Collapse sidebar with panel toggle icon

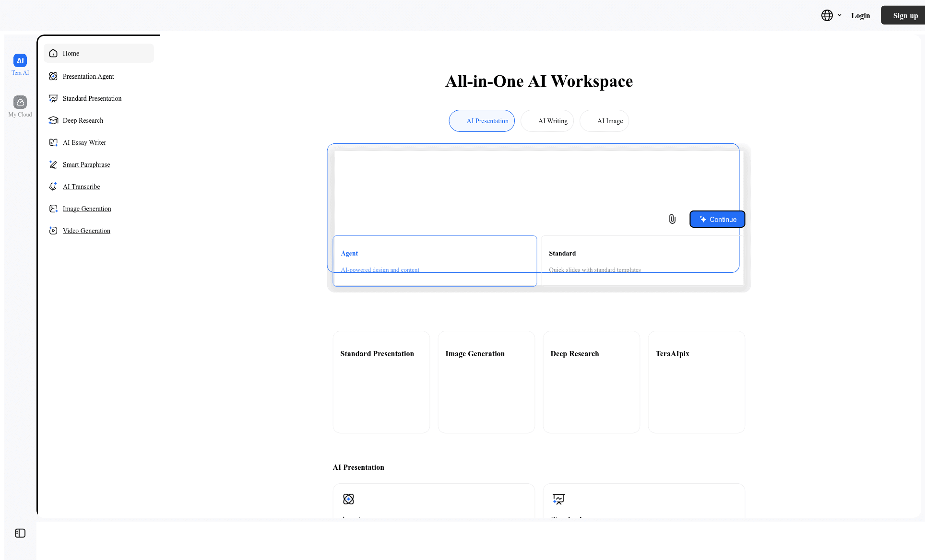pos(20,533)
